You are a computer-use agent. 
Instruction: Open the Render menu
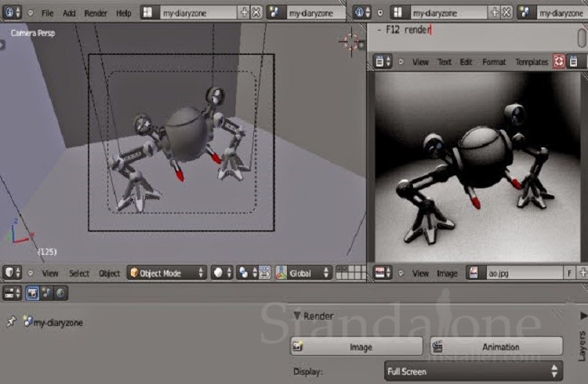[95, 13]
